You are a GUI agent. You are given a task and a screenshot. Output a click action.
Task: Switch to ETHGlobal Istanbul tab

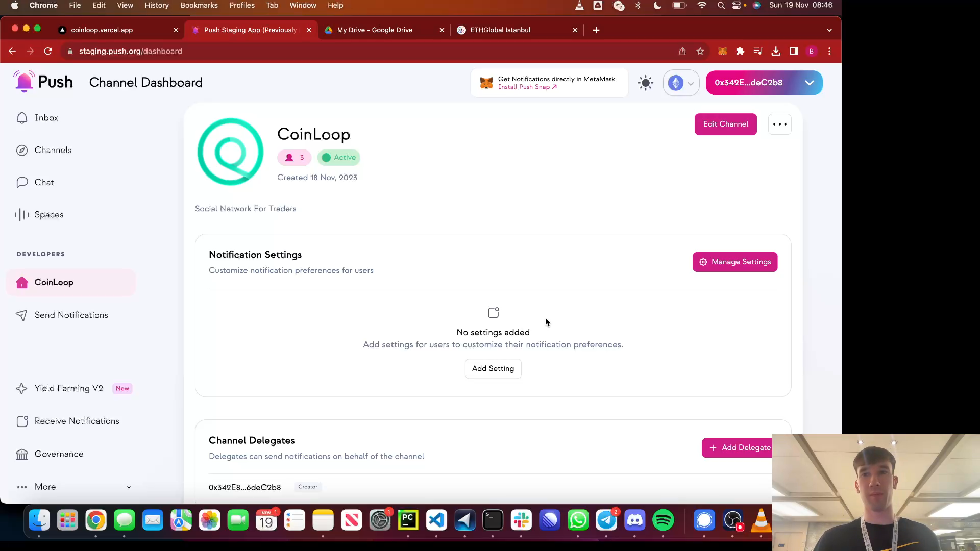point(517,30)
